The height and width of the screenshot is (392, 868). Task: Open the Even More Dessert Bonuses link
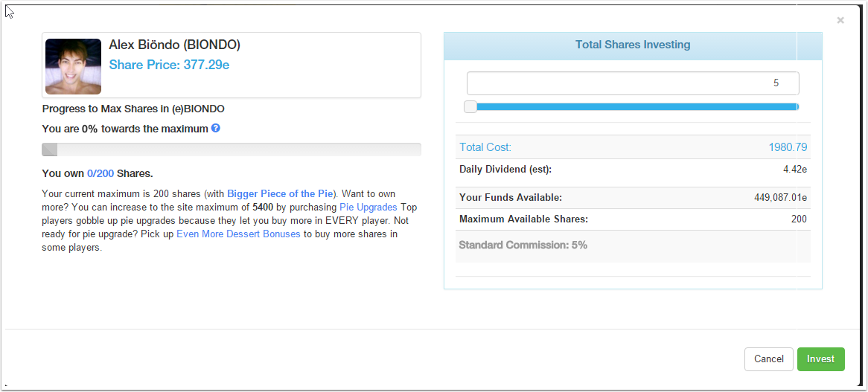(x=238, y=234)
